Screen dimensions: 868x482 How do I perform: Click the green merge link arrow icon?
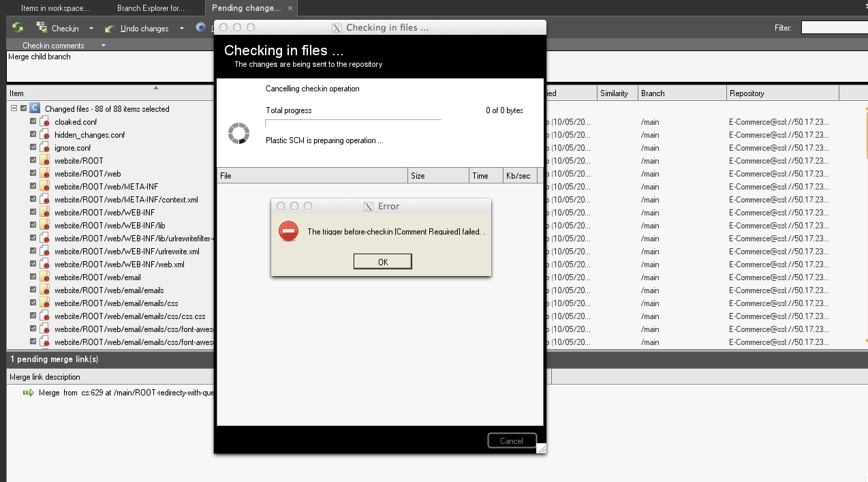coord(28,393)
